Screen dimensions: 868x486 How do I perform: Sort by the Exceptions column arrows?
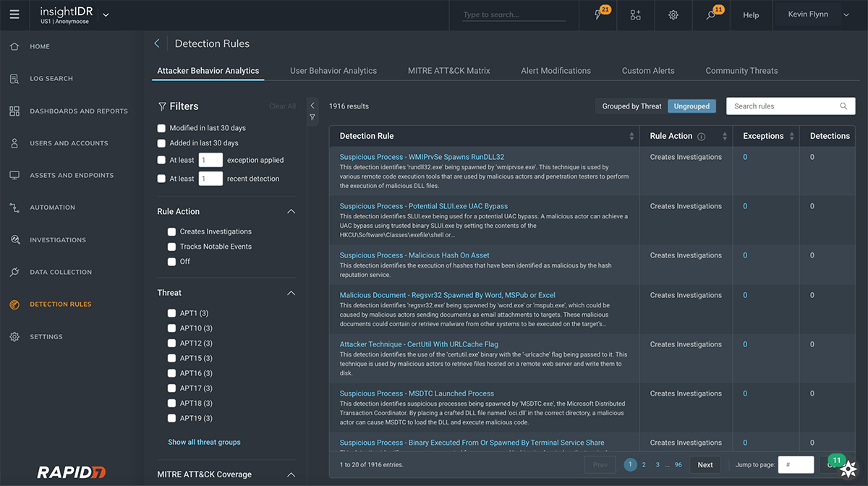coord(792,136)
